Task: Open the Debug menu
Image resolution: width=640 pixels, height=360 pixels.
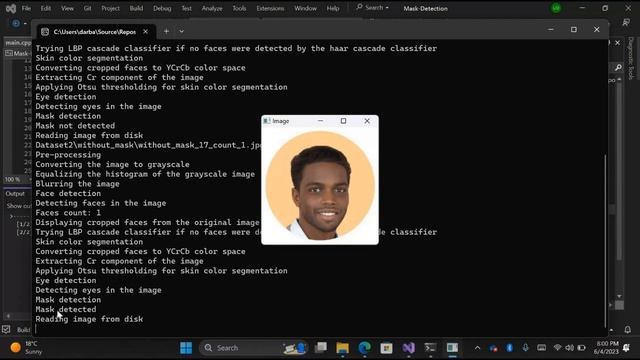Action: pos(162,8)
